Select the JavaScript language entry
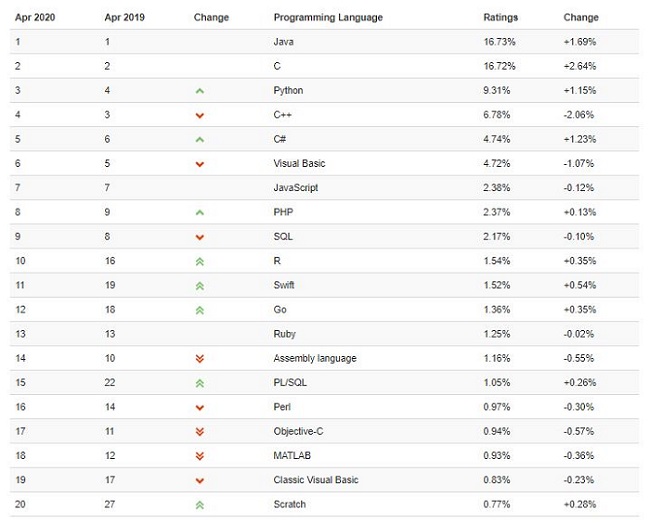Image resolution: width=650 pixels, height=523 pixels. (296, 188)
